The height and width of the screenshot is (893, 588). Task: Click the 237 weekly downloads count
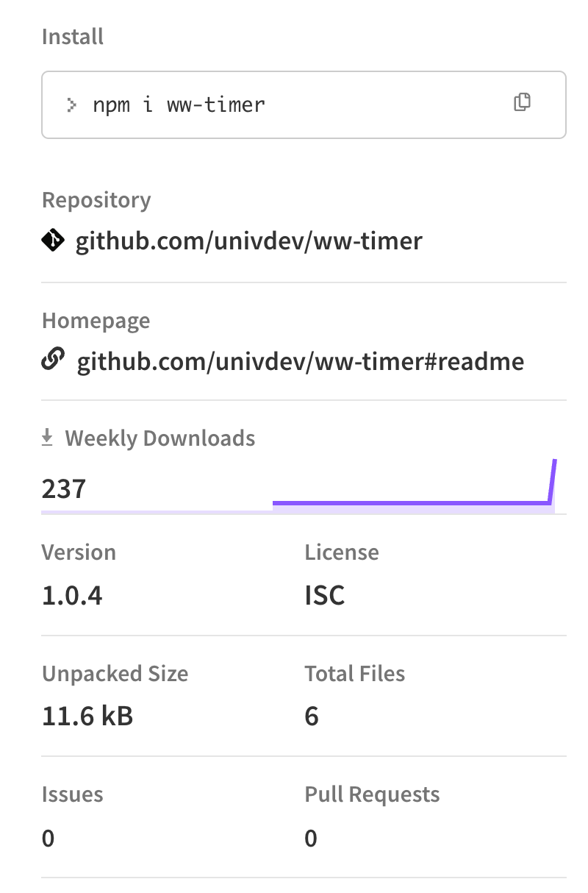(64, 488)
